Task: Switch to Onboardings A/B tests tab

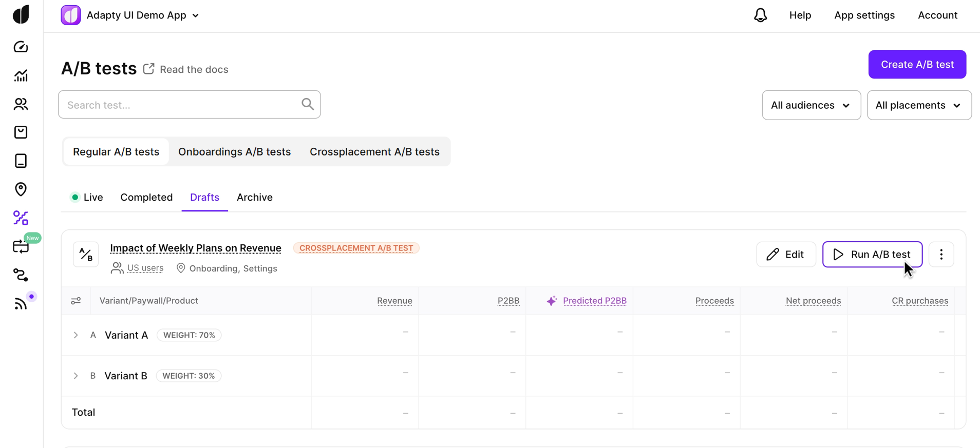Action: (x=234, y=152)
